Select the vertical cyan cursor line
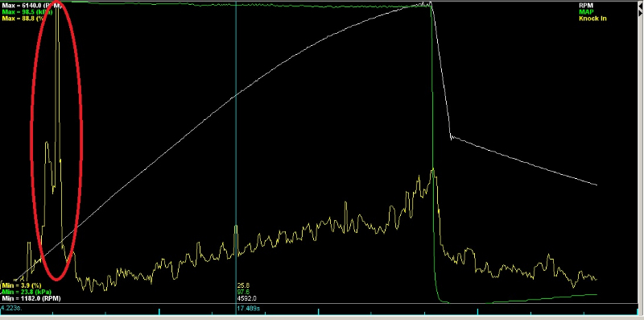Image resolution: width=644 pixels, height=320 pixels. click(236, 152)
